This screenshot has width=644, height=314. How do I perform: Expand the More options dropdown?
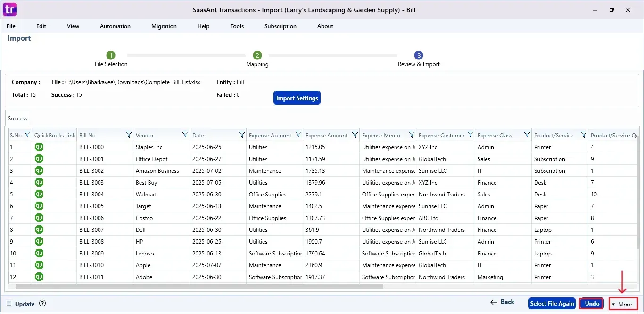coord(623,304)
